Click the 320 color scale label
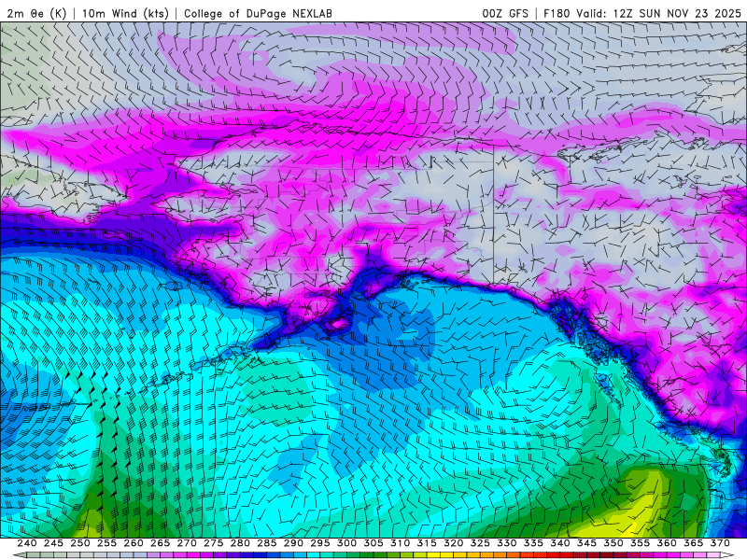Screen dimensions: 747x560 [x=454, y=543]
